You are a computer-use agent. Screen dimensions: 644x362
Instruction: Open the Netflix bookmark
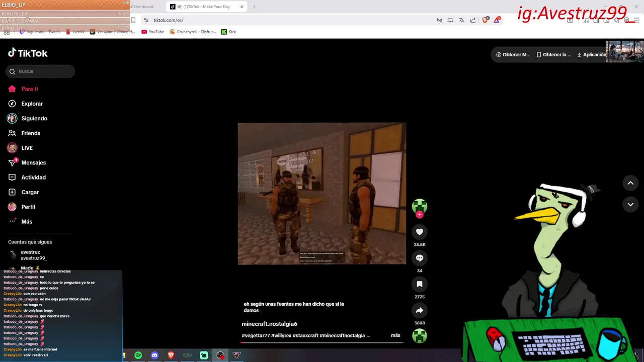[x=75, y=32]
